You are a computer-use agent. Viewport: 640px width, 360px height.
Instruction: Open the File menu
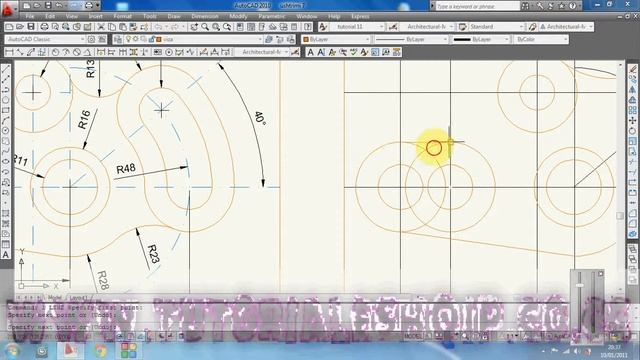pyautogui.click(x=30, y=16)
